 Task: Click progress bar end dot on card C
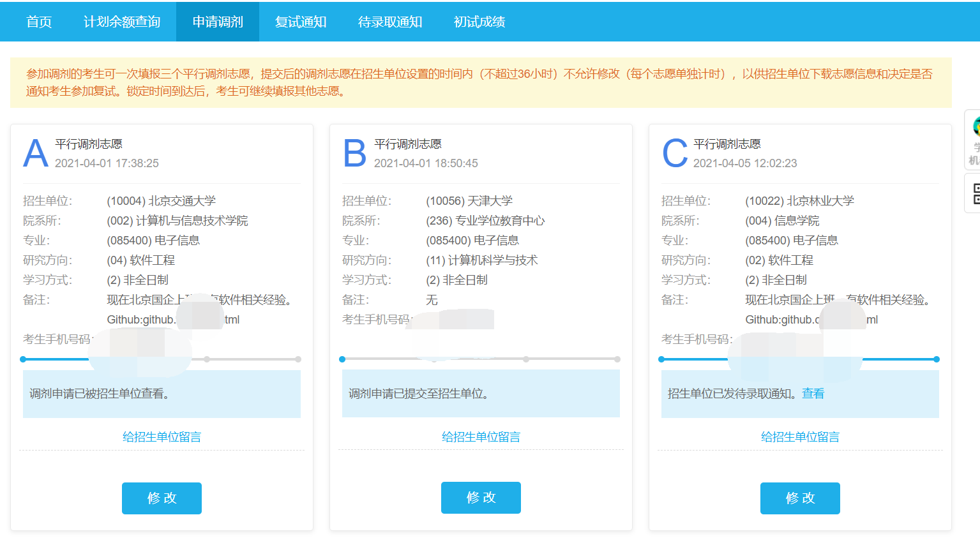[937, 359]
